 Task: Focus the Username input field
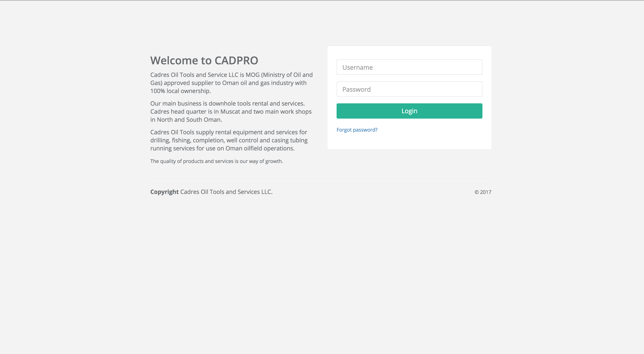point(409,67)
